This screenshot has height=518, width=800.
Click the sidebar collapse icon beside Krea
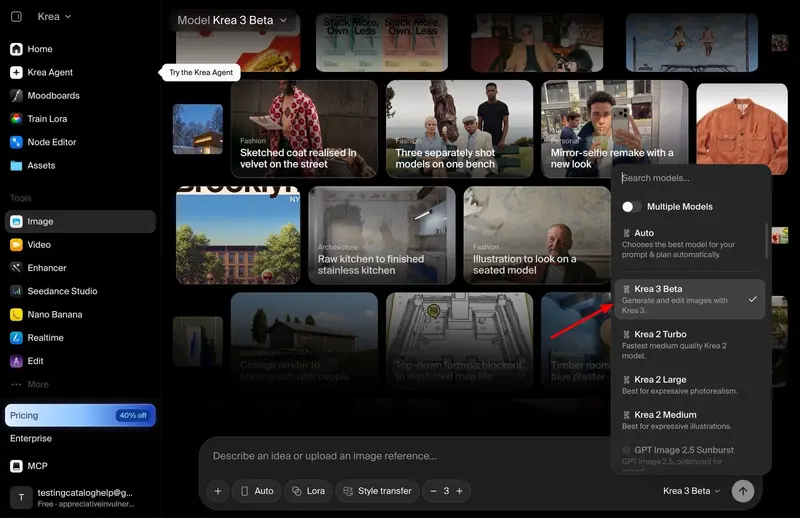pyautogui.click(x=16, y=16)
